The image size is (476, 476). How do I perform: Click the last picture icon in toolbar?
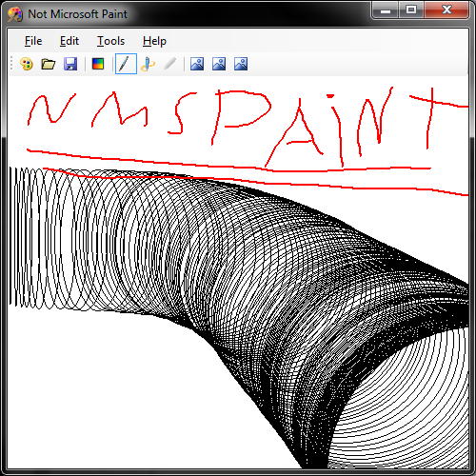tap(241, 64)
